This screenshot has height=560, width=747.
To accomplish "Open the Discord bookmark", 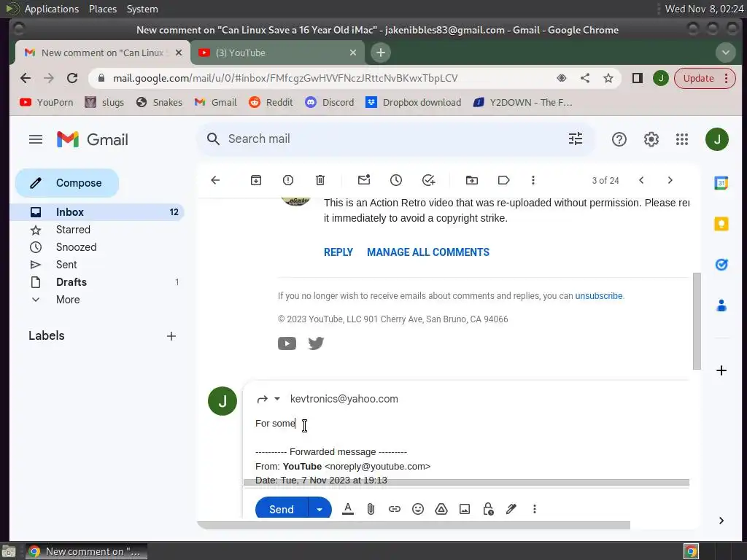I will tap(330, 102).
